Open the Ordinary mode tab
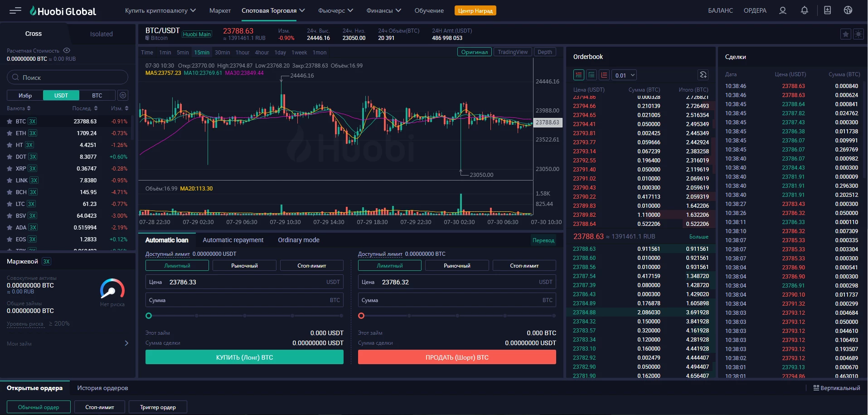 (x=299, y=240)
